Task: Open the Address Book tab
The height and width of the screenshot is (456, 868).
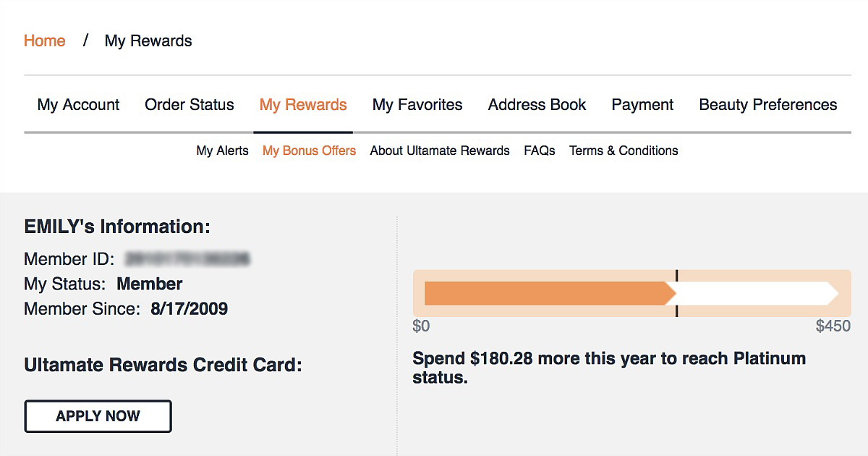Action: click(537, 105)
